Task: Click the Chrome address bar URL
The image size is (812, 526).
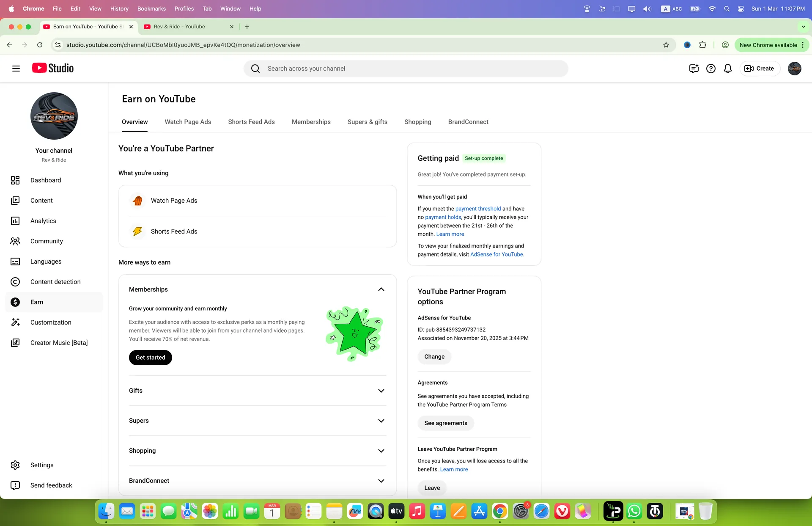Action: (183, 45)
